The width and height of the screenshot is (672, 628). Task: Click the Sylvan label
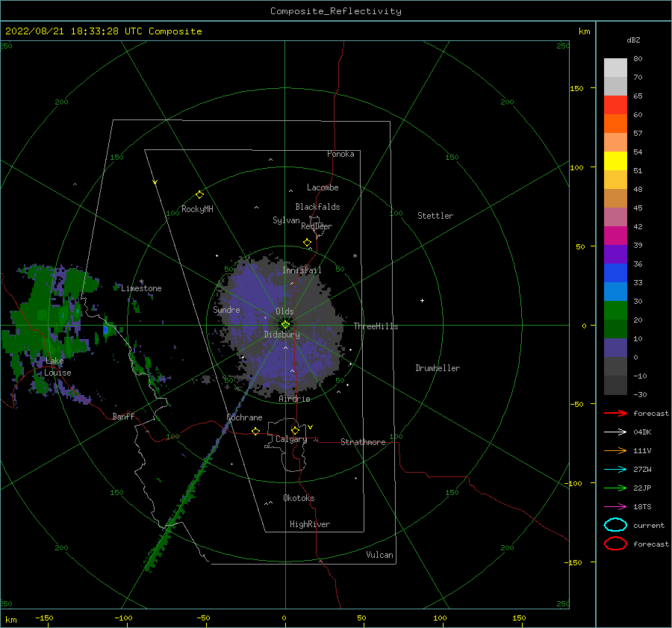(286, 220)
